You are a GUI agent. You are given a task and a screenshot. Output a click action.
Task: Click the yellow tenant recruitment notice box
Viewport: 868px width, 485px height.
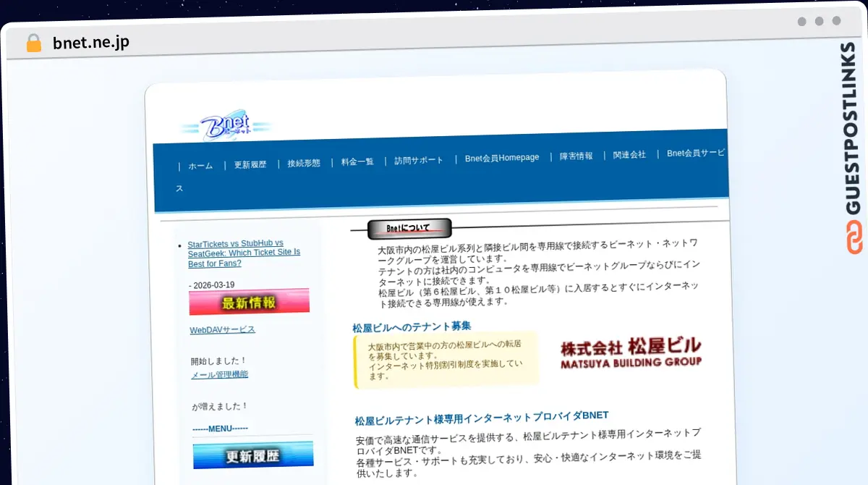pos(446,360)
